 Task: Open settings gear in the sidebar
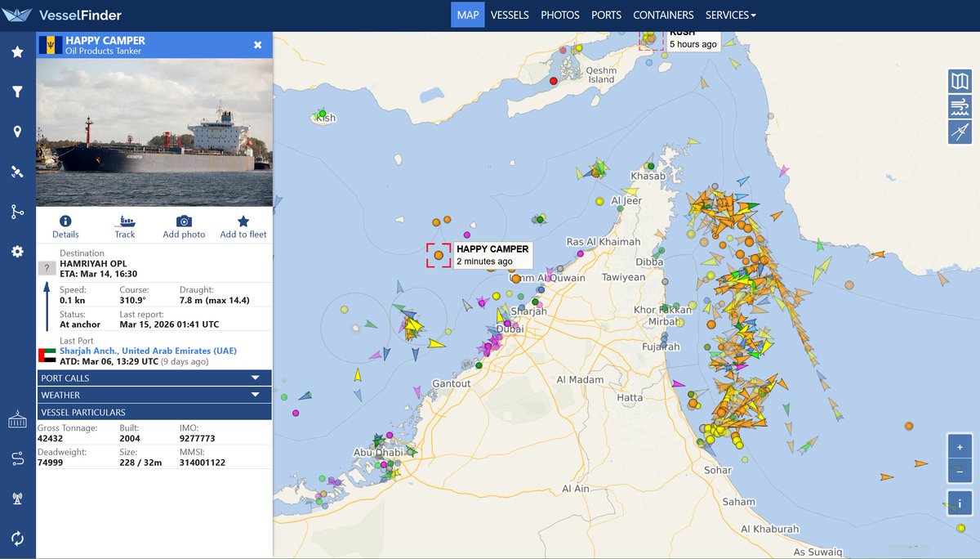(17, 252)
